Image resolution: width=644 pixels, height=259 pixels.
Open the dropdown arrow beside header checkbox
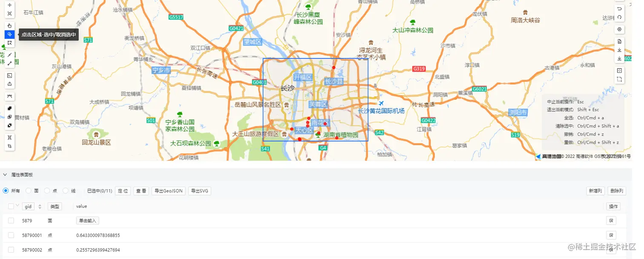click(x=17, y=206)
